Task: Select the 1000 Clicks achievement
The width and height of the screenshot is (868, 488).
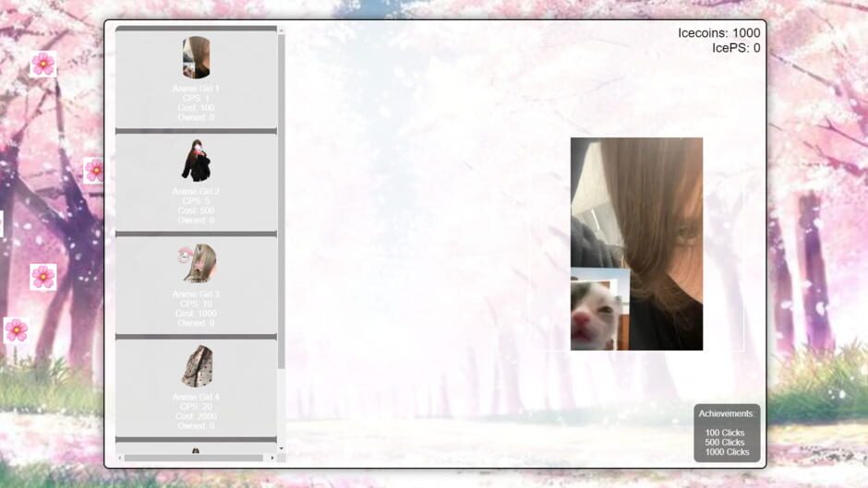Action: pos(727,452)
